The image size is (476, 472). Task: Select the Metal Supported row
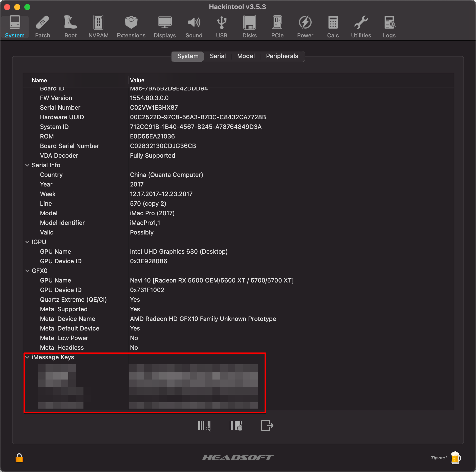239,309
